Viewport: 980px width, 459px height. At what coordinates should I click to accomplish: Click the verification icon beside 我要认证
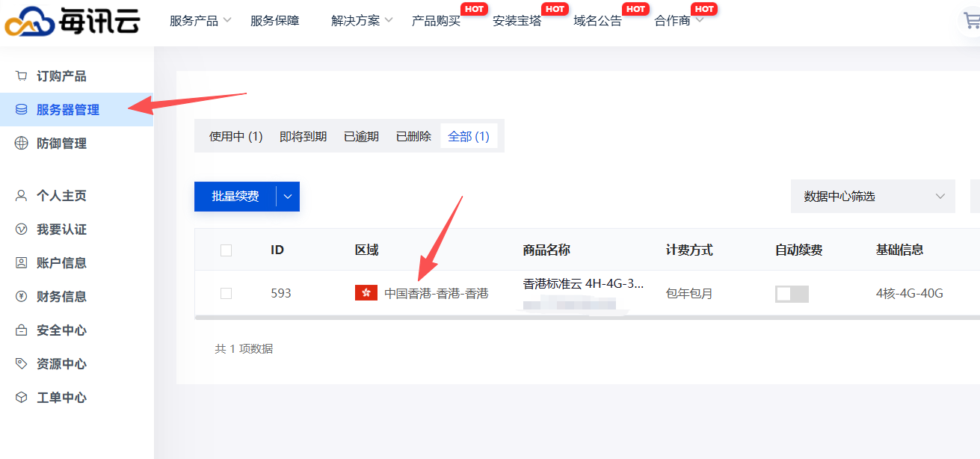point(22,229)
